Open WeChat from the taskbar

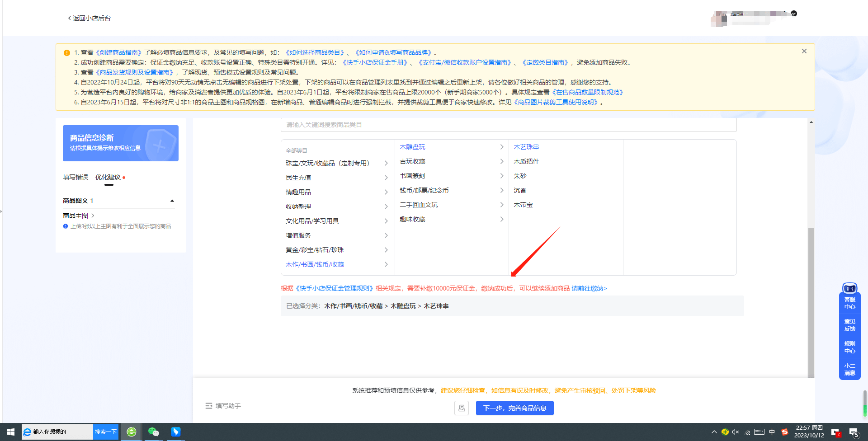(153, 432)
